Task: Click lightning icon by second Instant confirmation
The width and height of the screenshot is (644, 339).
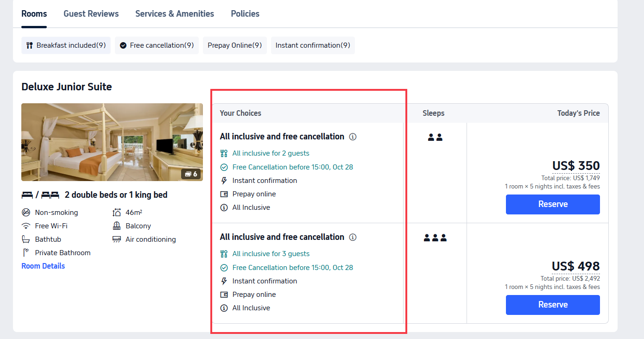Action: 224,281
